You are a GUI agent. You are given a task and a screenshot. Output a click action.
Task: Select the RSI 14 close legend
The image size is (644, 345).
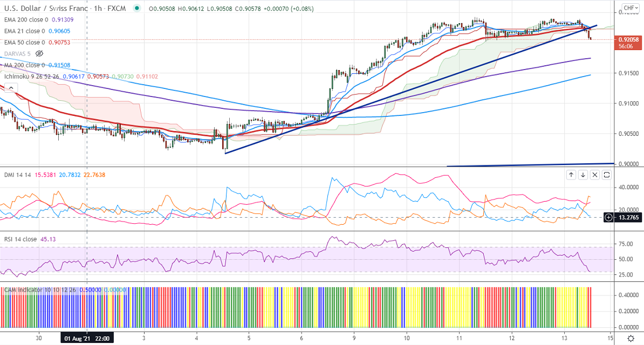pos(20,239)
